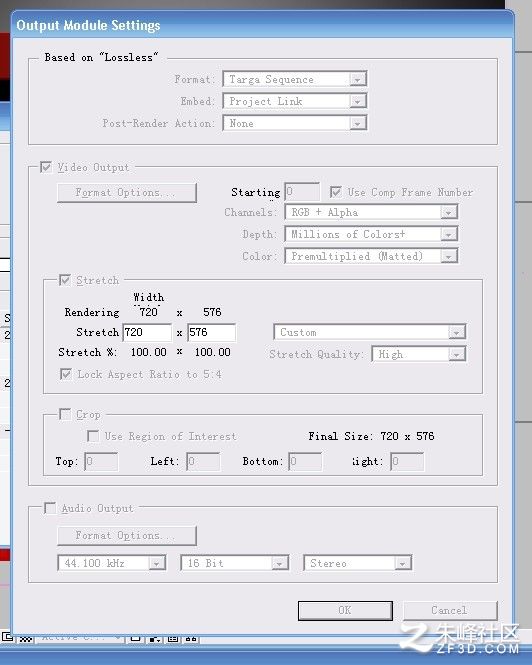This screenshot has width=532, height=665.
Task: Enable the Audio Output checkbox
Action: (x=50, y=508)
